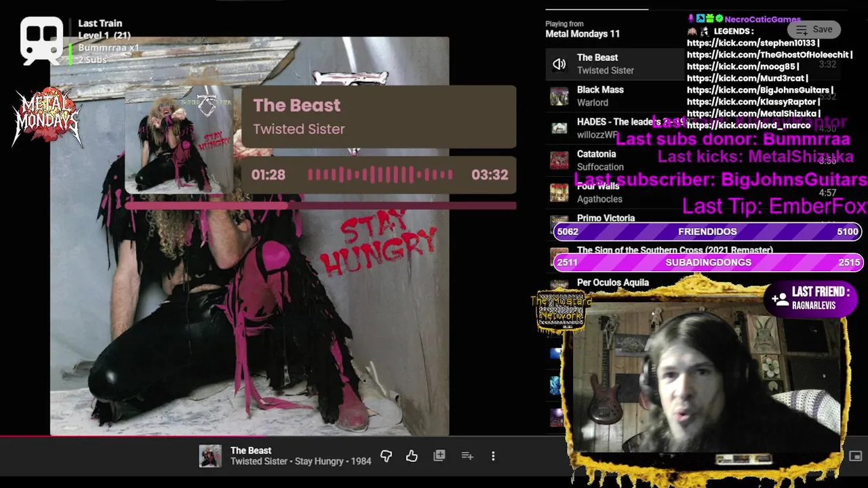868x488 pixels.
Task: Click the FRIENDIDOS goal progress bar
Action: point(707,231)
